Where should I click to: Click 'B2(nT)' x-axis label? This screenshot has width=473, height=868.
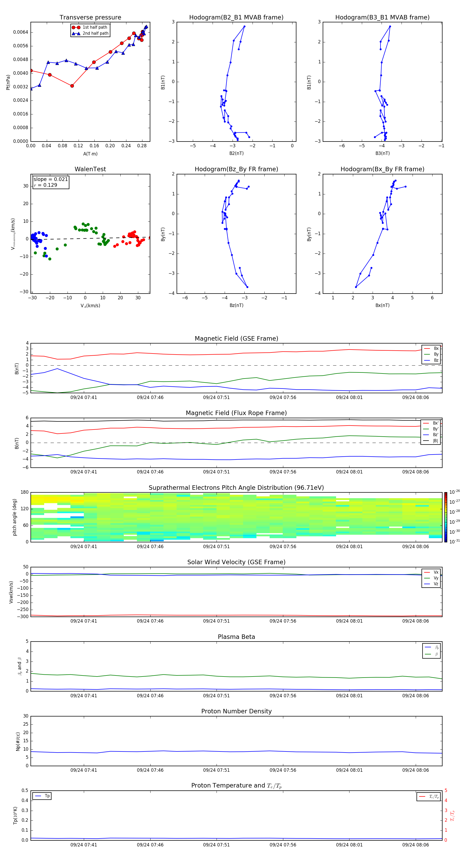tap(236, 153)
